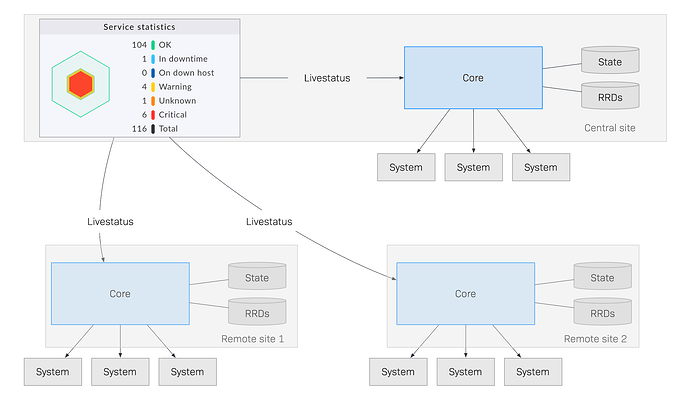Image resolution: width=690 pixels, height=396 pixels.
Task: Click the State cylinder in Remote site 2
Action: [602, 276]
